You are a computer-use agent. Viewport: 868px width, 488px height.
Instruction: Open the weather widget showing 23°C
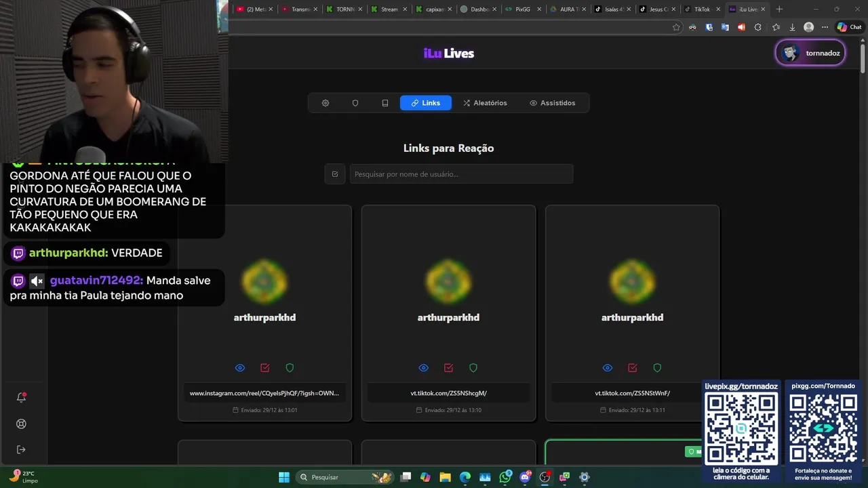click(x=22, y=477)
